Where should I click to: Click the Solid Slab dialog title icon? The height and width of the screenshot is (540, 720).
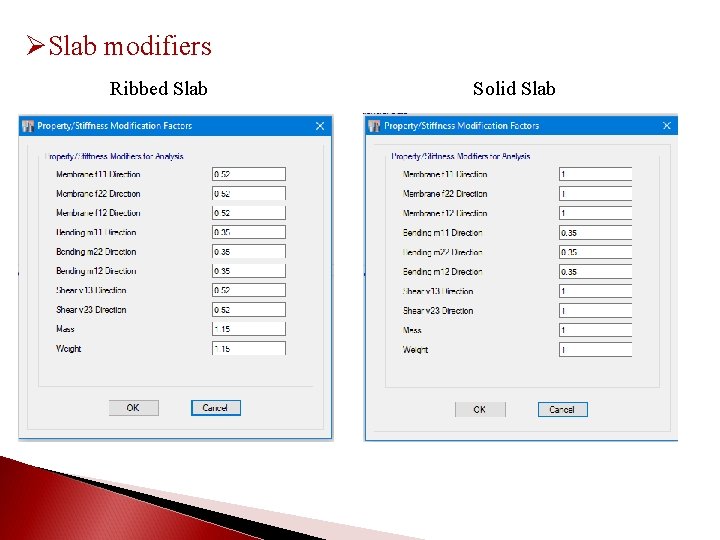[x=374, y=126]
